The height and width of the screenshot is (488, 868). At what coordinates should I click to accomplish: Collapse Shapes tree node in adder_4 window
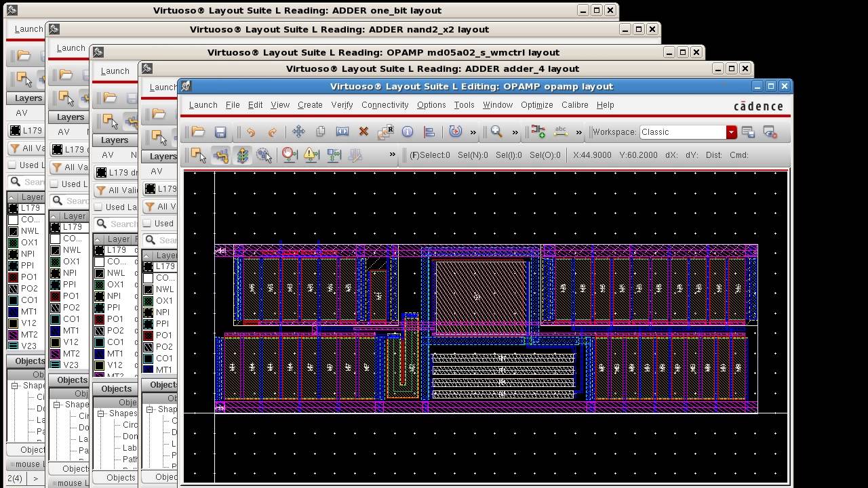151,409
